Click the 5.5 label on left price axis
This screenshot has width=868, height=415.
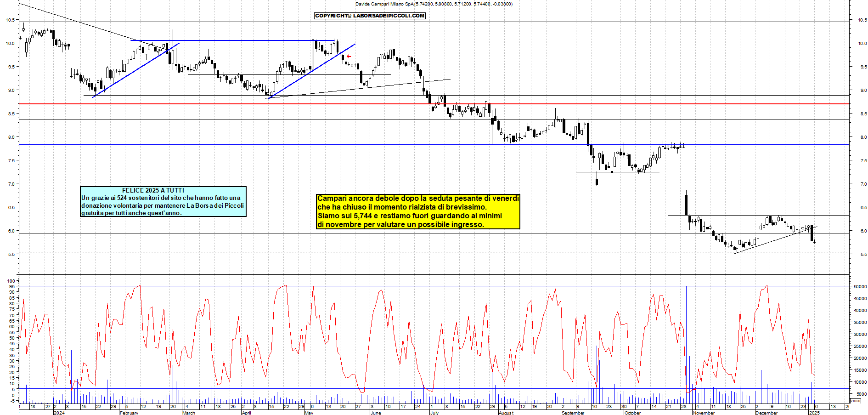tap(11, 254)
